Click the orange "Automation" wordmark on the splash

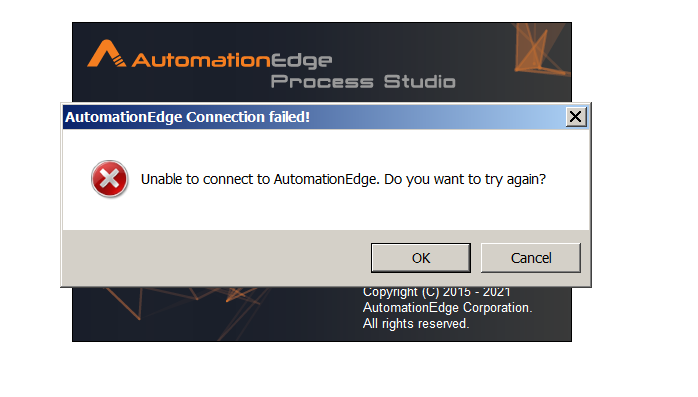tap(201, 60)
